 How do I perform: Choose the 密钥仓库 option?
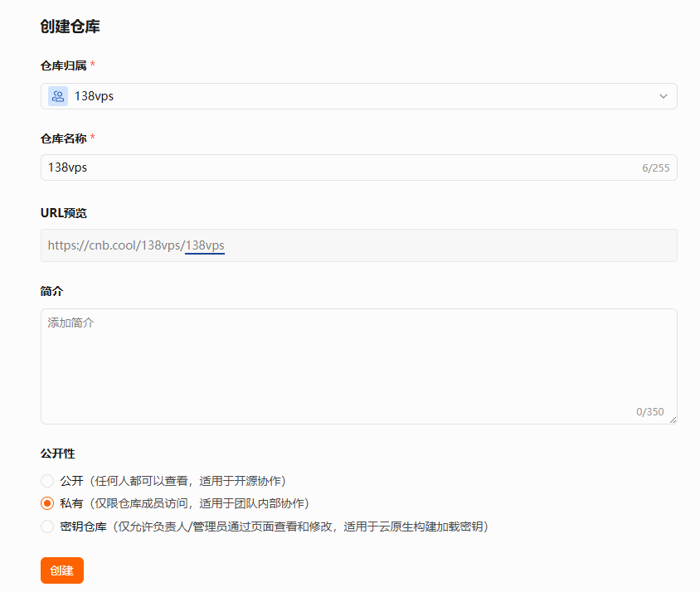[47, 526]
